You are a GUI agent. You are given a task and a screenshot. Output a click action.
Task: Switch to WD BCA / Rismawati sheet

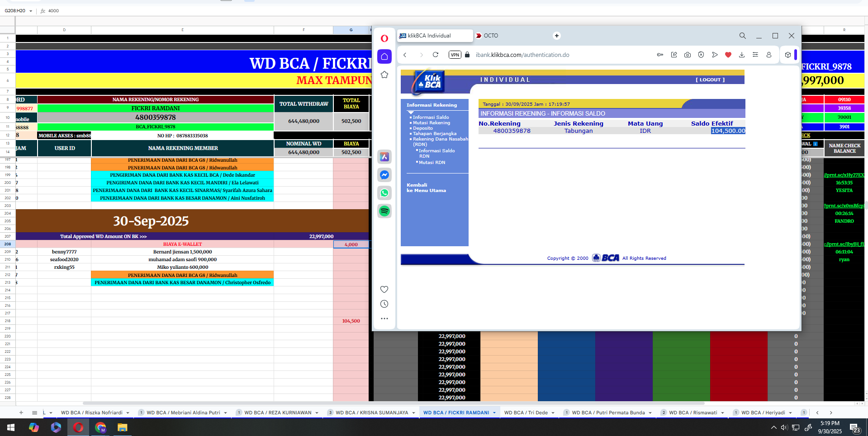[x=693, y=413]
